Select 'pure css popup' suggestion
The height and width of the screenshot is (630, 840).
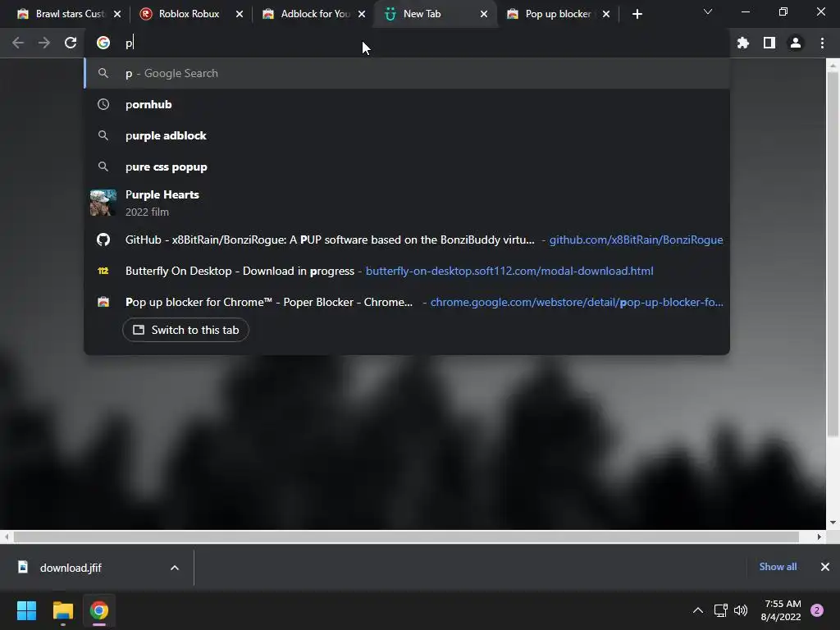(x=407, y=167)
